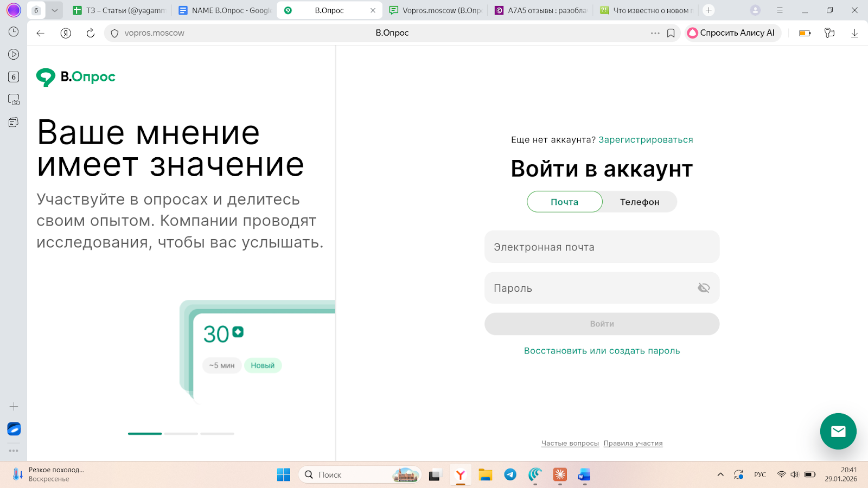
Task: Open the notes panel icon in sidebar
Action: 14,122
